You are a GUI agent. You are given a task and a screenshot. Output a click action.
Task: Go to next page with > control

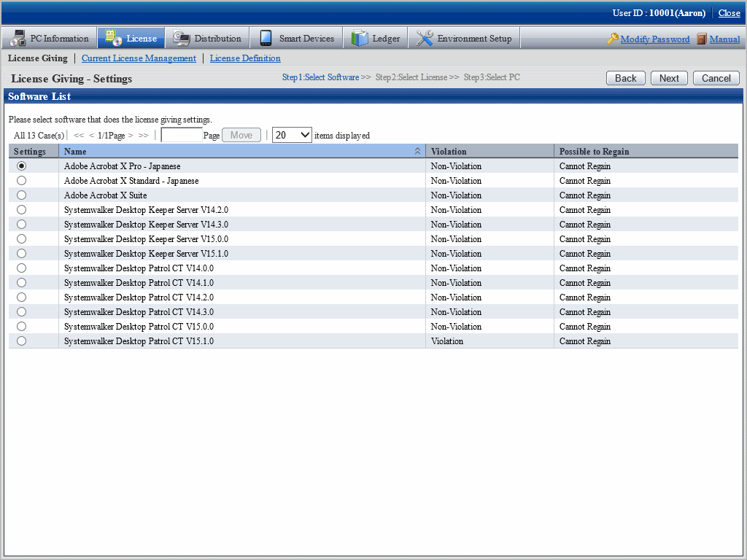pos(131,135)
